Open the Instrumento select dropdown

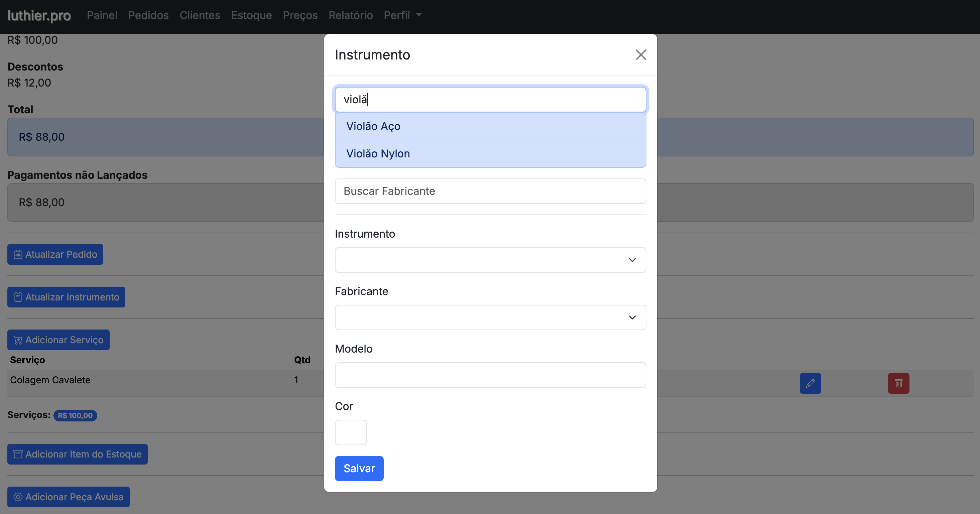click(x=490, y=260)
